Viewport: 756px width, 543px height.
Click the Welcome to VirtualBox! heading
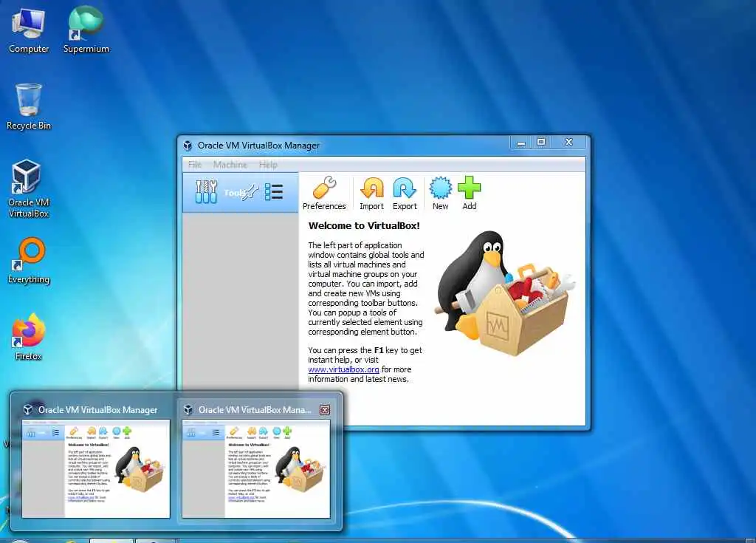tap(364, 225)
